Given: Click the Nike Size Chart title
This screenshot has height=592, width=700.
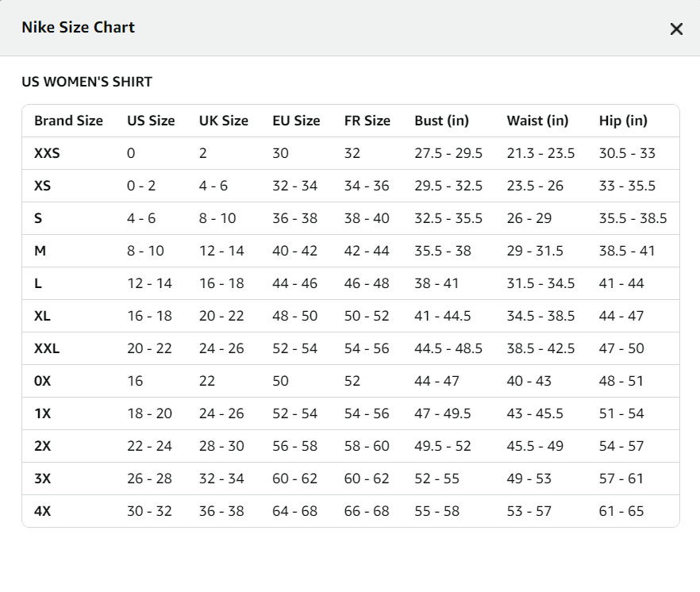Looking at the screenshot, I should click(x=78, y=28).
